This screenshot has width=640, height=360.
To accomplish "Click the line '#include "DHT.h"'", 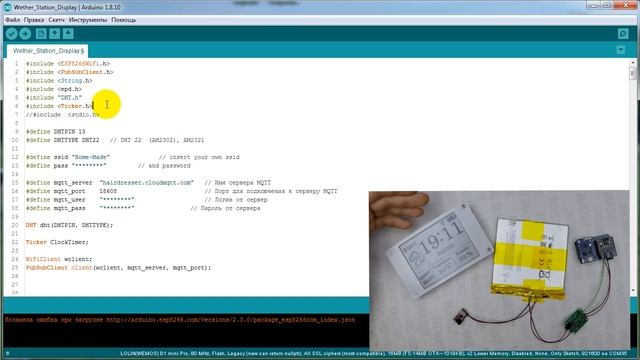I will 53,98.
